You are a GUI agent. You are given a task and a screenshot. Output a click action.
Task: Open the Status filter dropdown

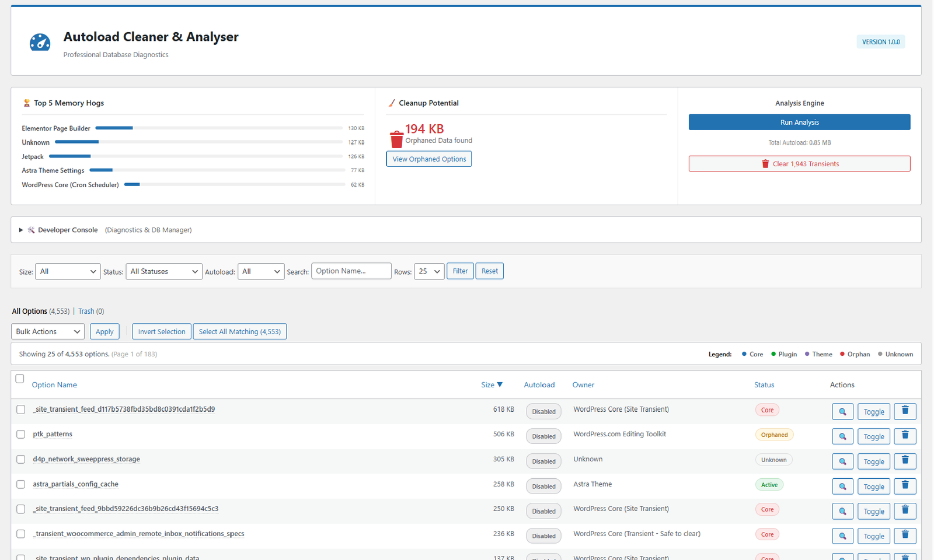coord(163,271)
